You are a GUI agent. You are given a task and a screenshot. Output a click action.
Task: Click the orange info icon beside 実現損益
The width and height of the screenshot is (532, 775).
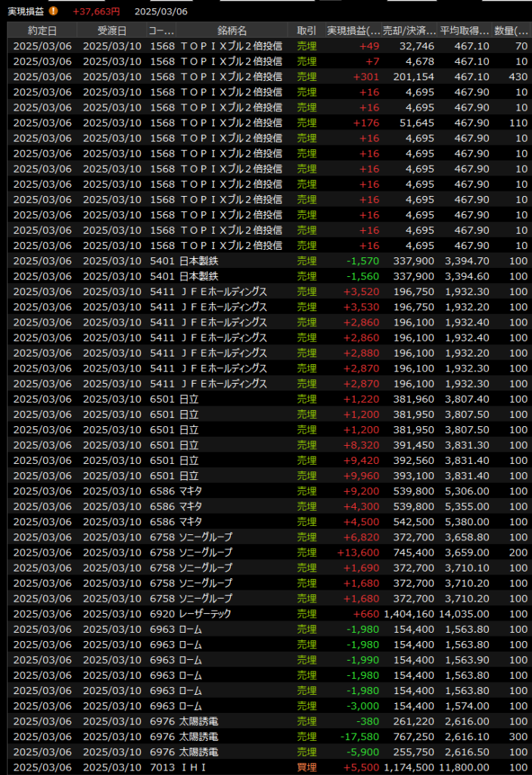[53, 11]
